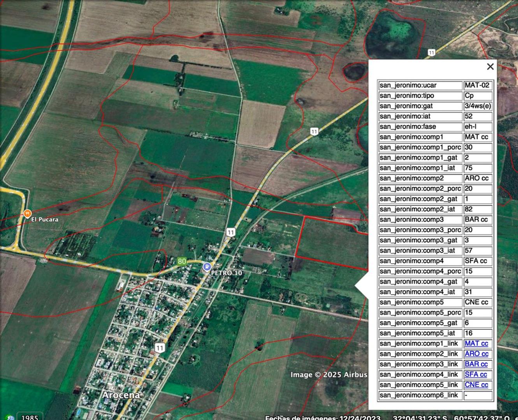This screenshot has height=420, width=518.
Task: Click the El Pucara place label
Action: pyautogui.click(x=45, y=220)
